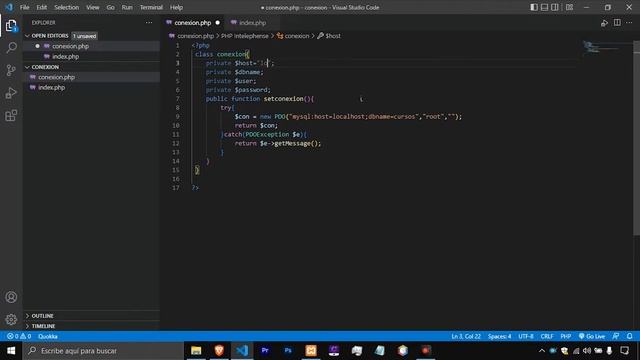
Task: Split the editor to the right
Action: (617, 23)
